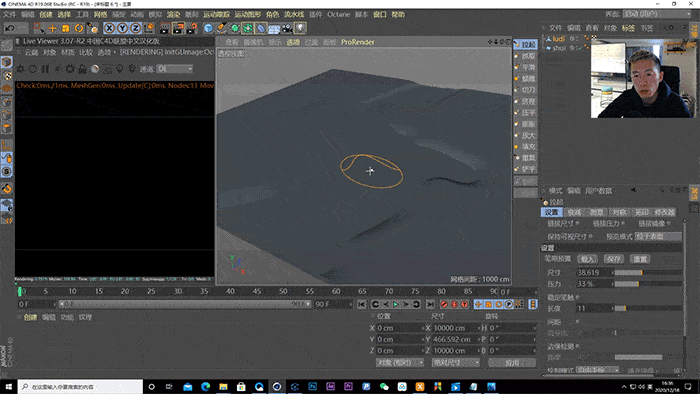Click Render View clapperboard icon

(165, 28)
